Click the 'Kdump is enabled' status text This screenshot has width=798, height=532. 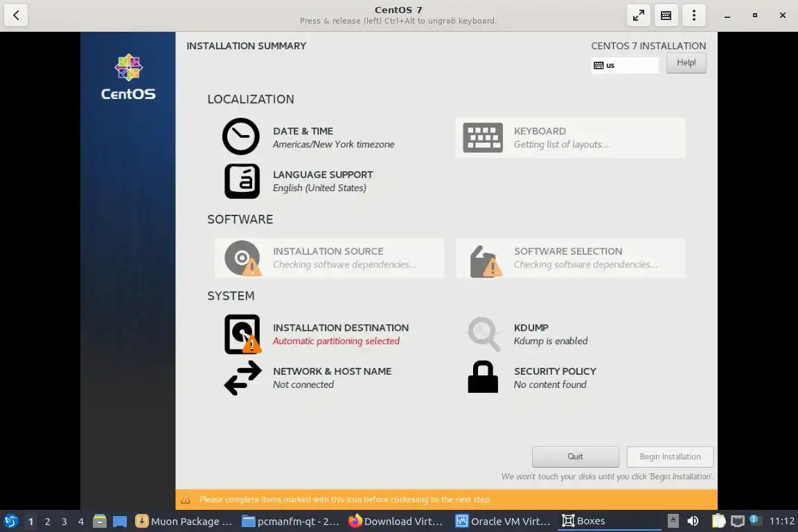click(x=551, y=341)
